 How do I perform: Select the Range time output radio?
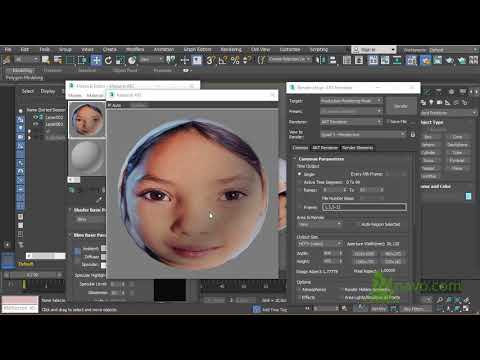coord(299,190)
